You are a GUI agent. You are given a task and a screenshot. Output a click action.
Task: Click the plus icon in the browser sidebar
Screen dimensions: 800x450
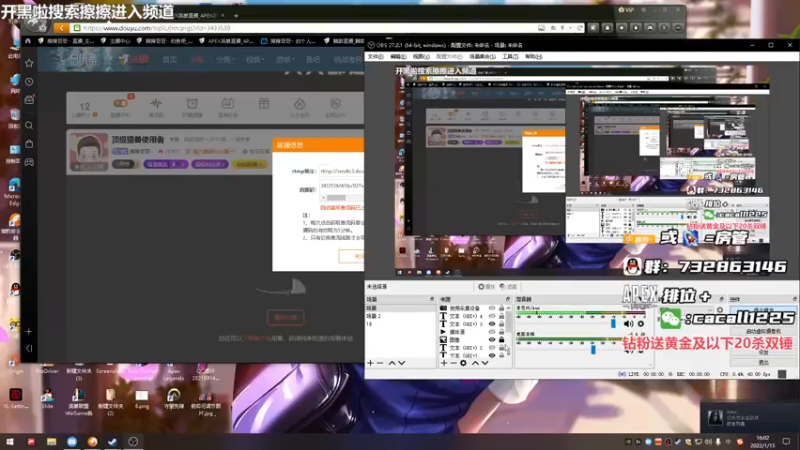click(x=29, y=332)
